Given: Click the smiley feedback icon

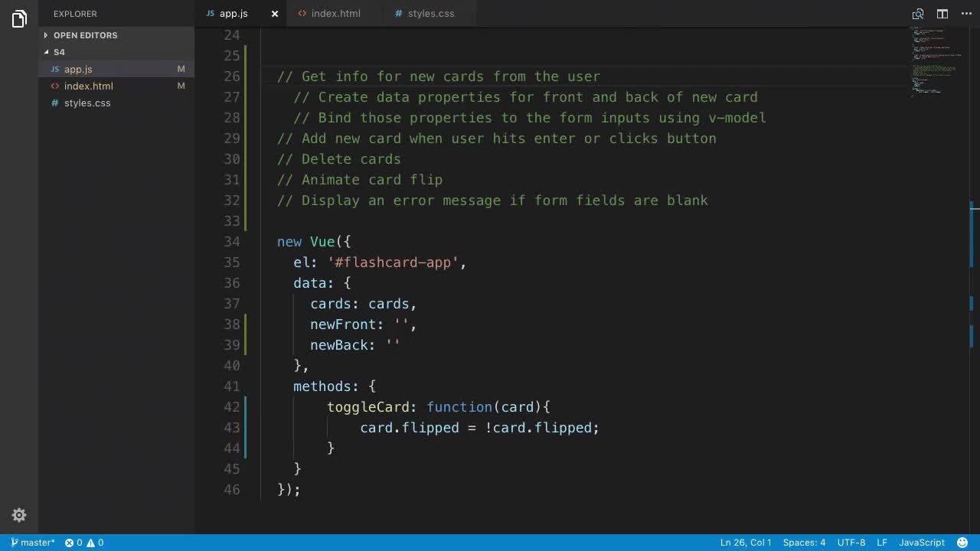Looking at the screenshot, I should coord(962,543).
